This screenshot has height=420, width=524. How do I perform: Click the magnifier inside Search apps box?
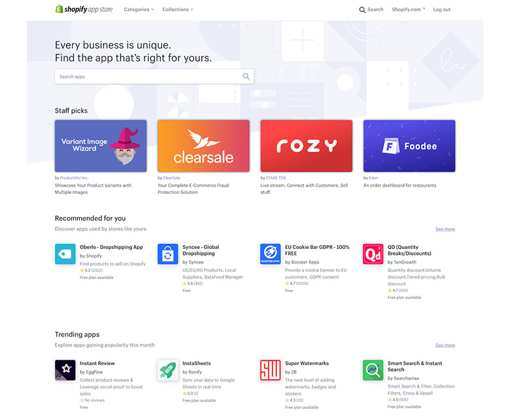pos(246,76)
